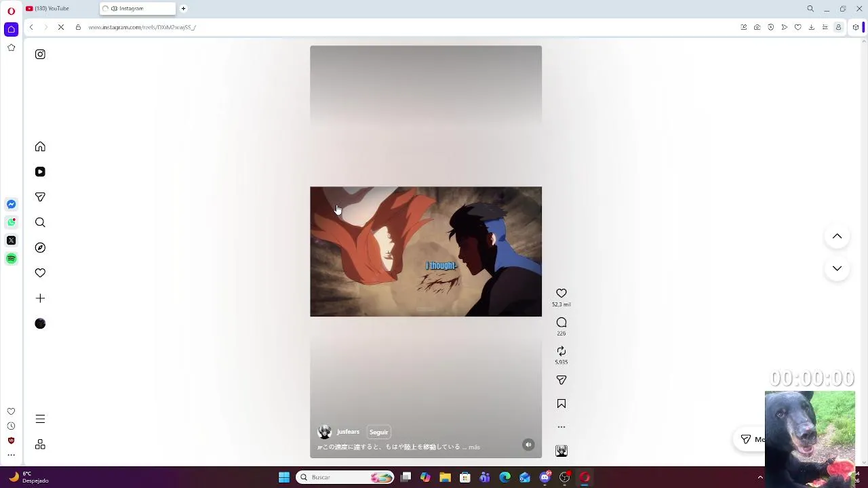Open File Explorer from taskbar
Screen dimensions: 868x488
pyautogui.click(x=445, y=477)
